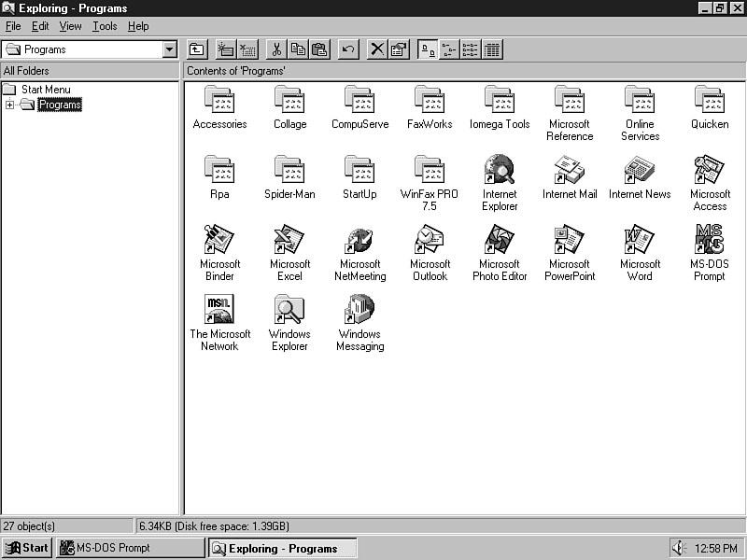Select the MS-DOS Prompt shortcut icon
The width and height of the screenshot is (747, 560).
click(710, 240)
